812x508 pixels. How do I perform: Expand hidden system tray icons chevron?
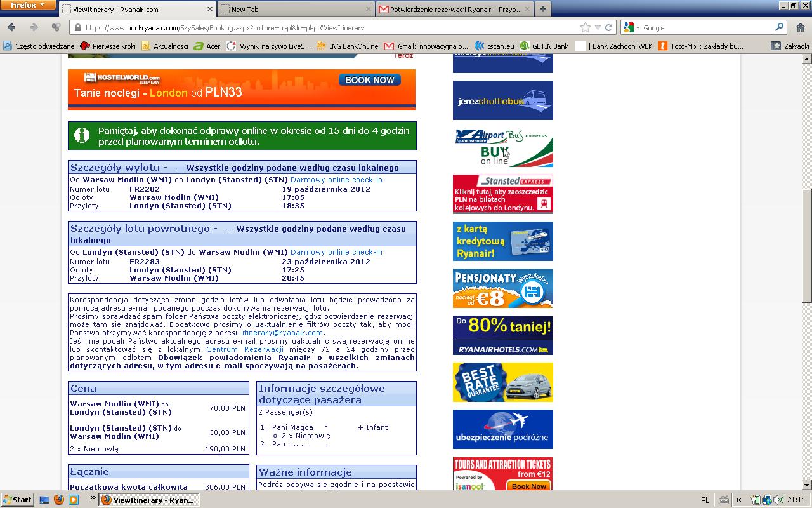[x=738, y=500]
